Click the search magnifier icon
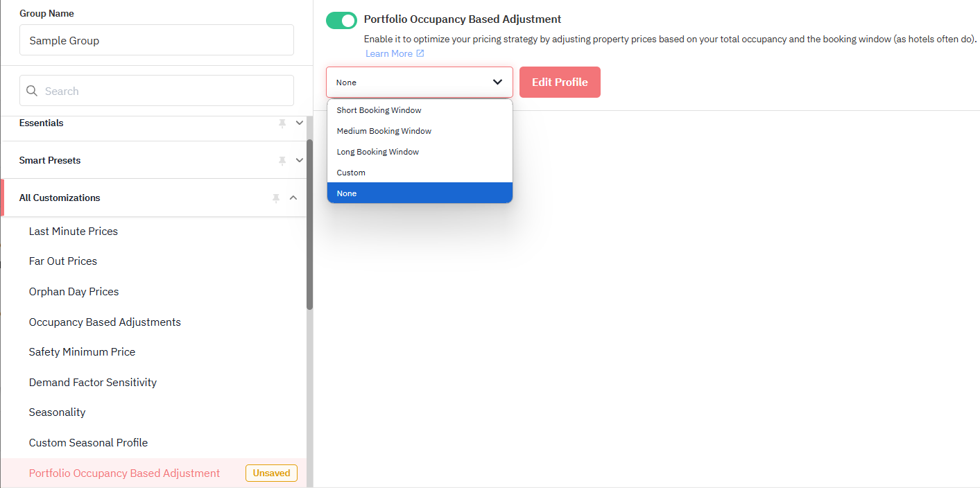The width and height of the screenshot is (980, 488). (x=31, y=91)
